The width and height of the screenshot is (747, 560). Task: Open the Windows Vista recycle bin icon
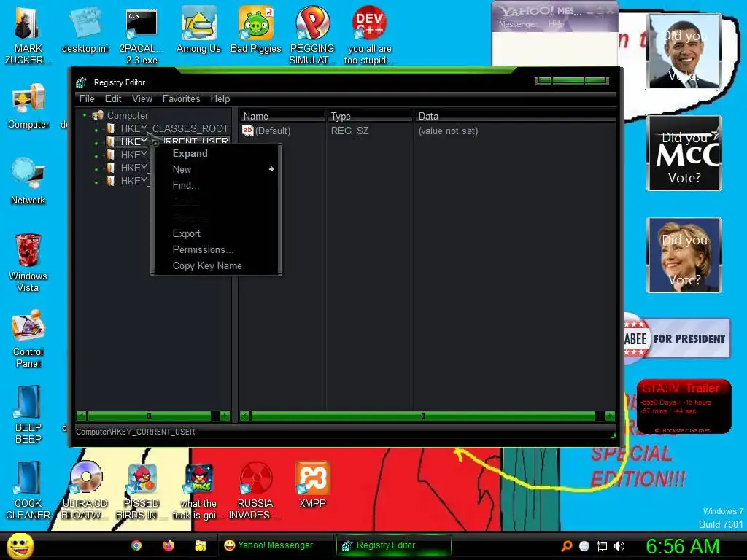[28, 262]
